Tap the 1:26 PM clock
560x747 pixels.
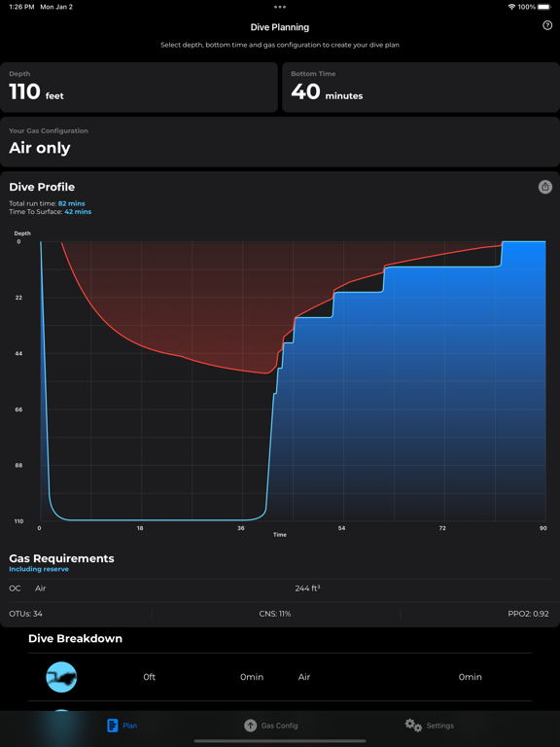(x=21, y=7)
